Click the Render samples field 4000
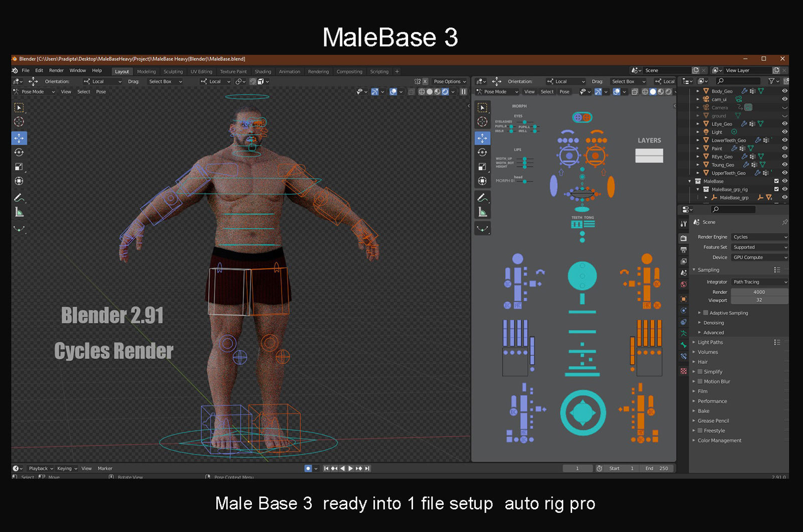 tap(759, 292)
